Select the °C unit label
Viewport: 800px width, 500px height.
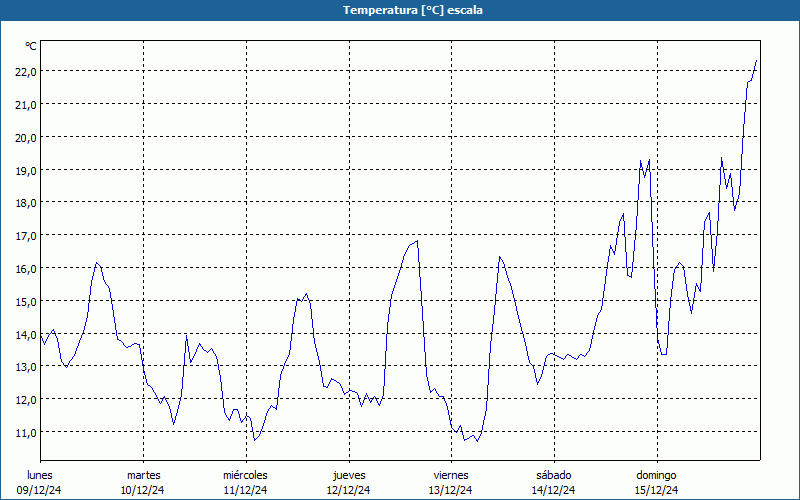[x=31, y=46]
